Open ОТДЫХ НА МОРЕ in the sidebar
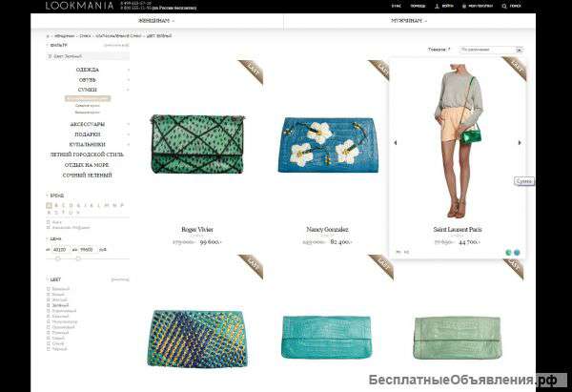 click(x=87, y=165)
